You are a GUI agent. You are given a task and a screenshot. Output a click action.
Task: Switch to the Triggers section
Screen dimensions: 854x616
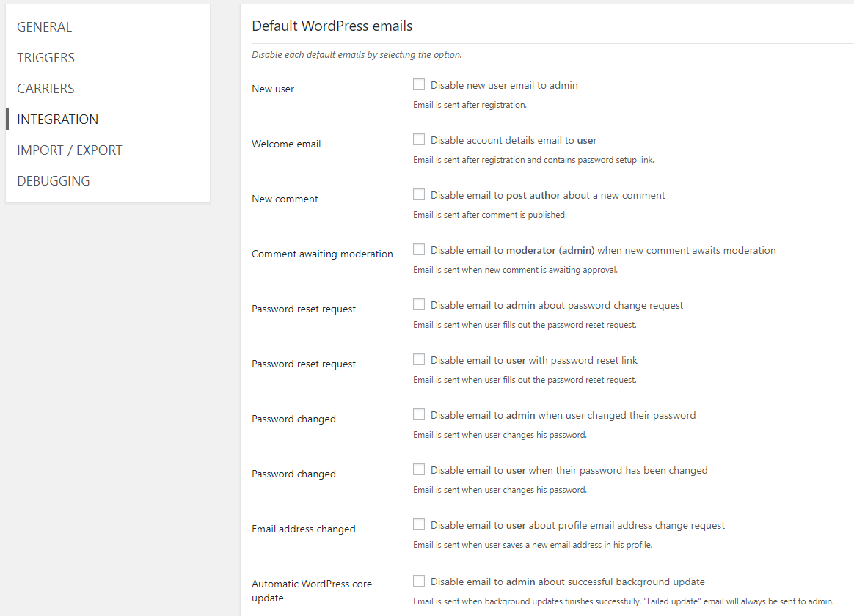(46, 58)
